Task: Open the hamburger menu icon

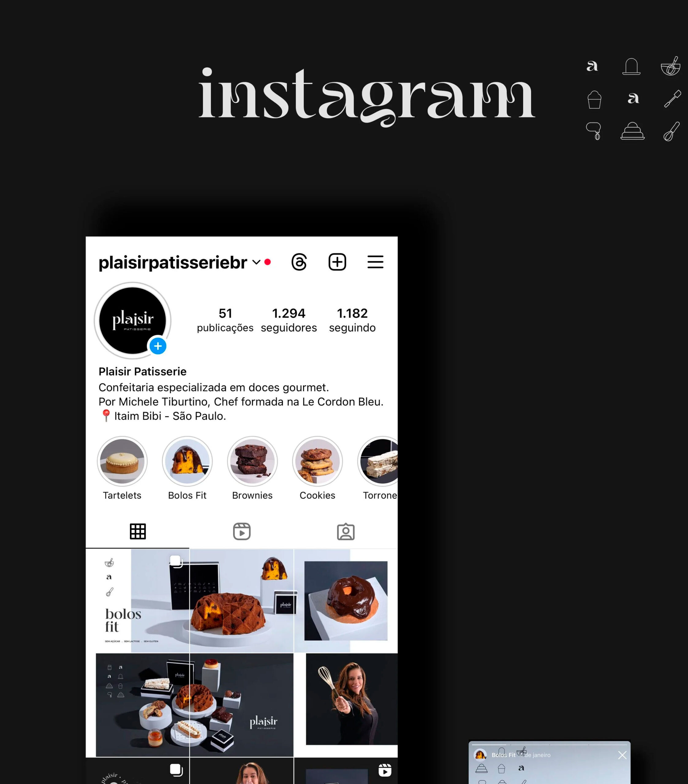Action: 375,262
